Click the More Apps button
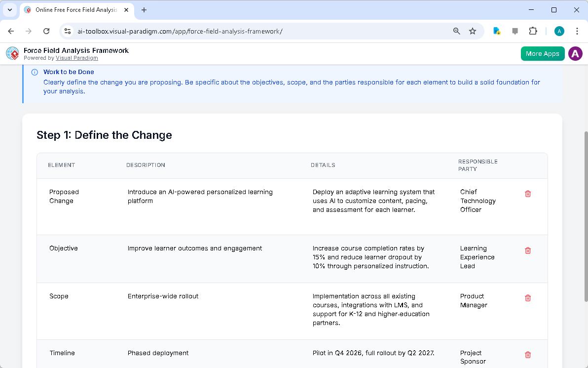This screenshot has height=368, width=588. click(x=542, y=53)
